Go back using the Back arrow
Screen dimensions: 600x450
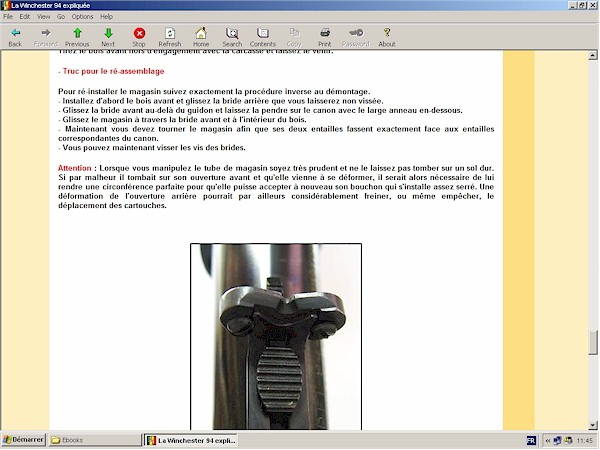tap(15, 37)
